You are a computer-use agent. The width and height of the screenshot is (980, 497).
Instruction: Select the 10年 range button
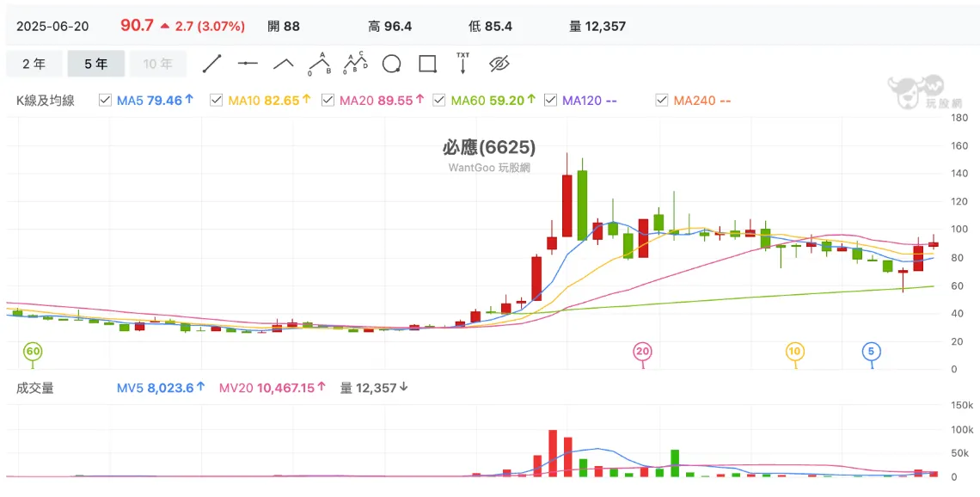[x=158, y=64]
